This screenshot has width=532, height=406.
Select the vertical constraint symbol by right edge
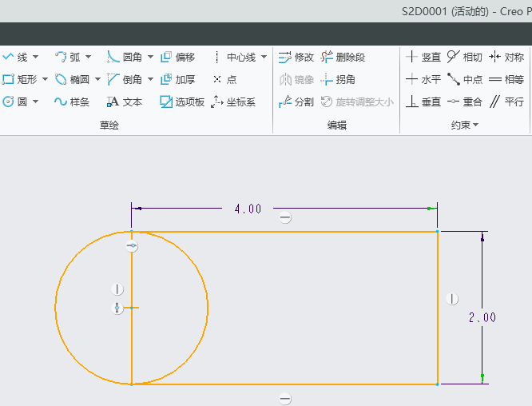pyautogui.click(x=452, y=299)
